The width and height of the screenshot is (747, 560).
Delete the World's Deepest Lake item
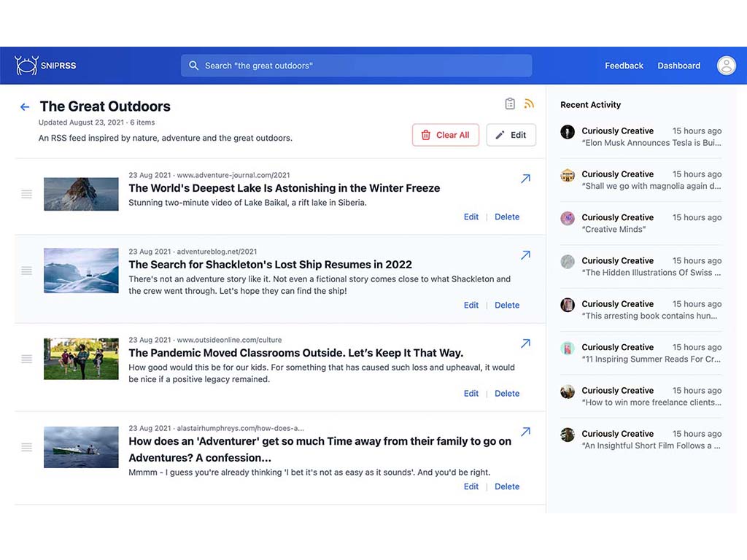point(507,217)
